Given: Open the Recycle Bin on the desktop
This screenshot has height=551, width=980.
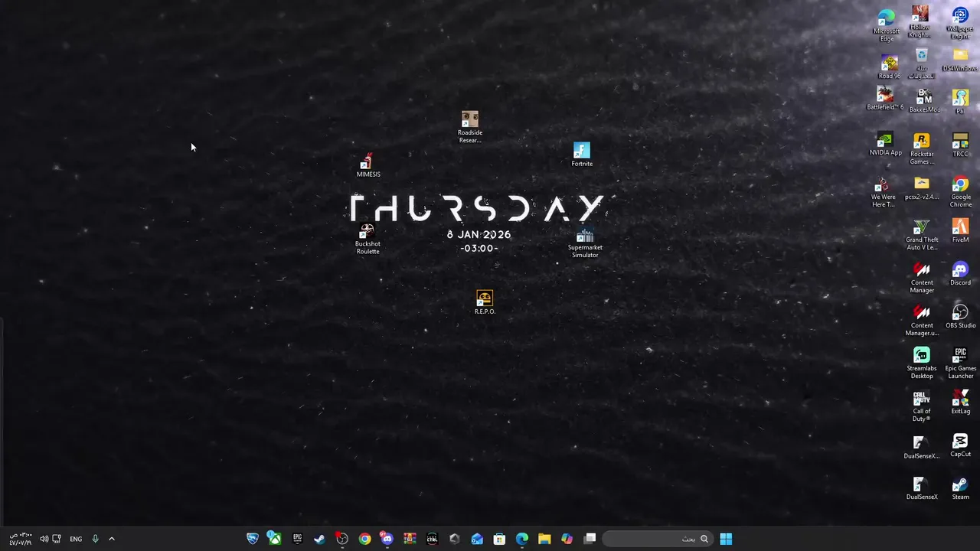Looking at the screenshot, I should pyautogui.click(x=921, y=64).
